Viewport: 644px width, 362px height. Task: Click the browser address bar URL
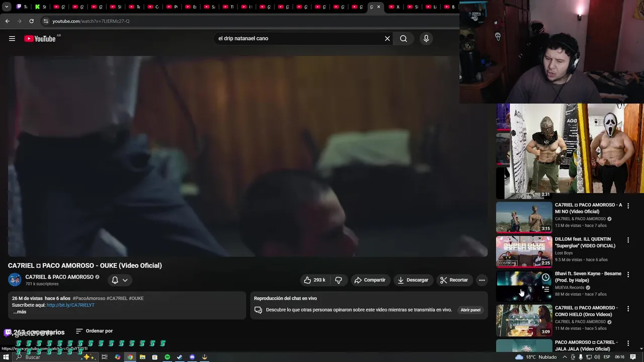coord(91,21)
